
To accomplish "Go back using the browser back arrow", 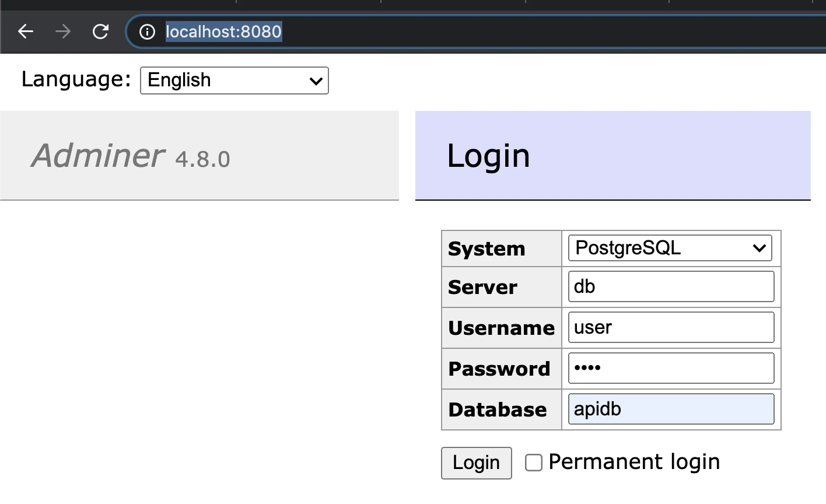I will coord(26,32).
